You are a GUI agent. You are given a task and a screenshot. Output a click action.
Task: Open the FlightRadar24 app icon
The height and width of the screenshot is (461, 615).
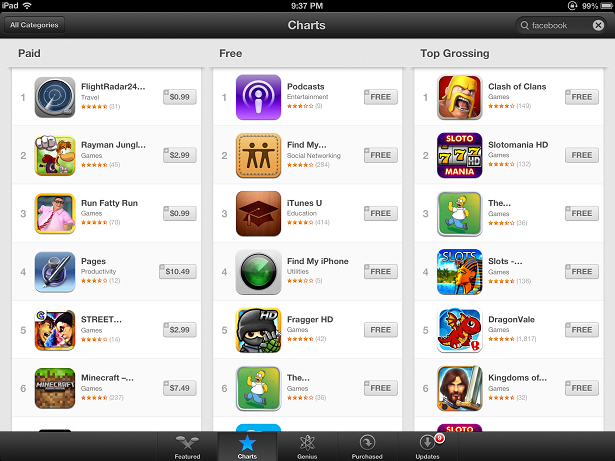tap(55, 97)
